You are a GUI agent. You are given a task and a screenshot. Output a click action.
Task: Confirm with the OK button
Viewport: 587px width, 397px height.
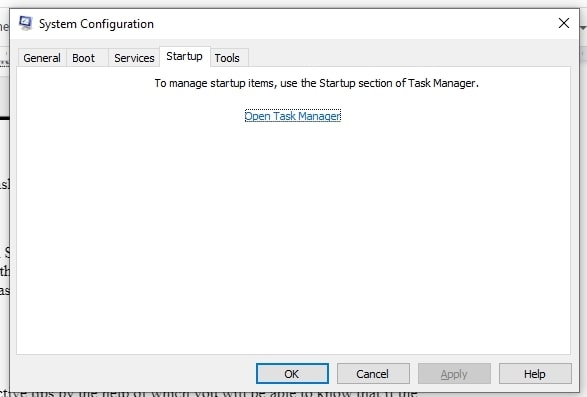click(292, 373)
